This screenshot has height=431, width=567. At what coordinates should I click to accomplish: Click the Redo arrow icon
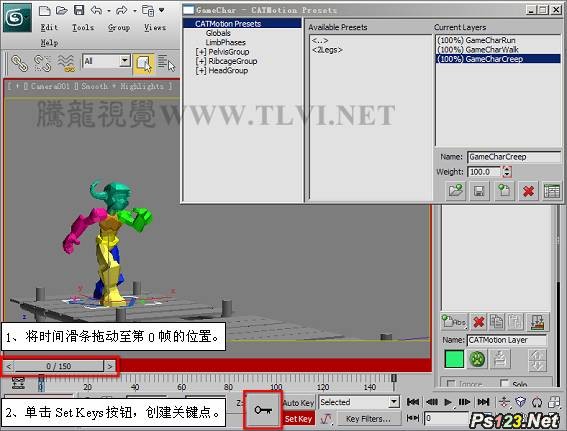click(121, 10)
